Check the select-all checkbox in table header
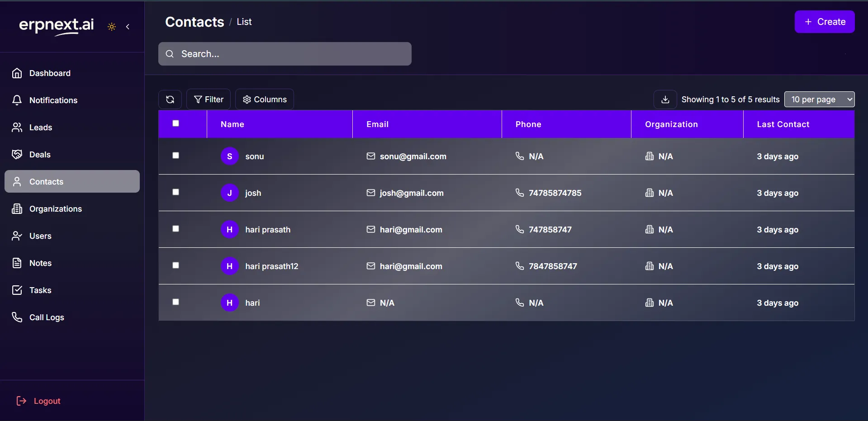The width and height of the screenshot is (868, 421). coord(176,123)
